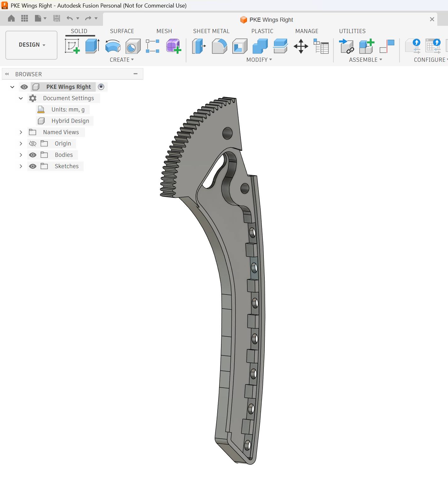Image resolution: width=448 pixels, height=485 pixels.
Task: Select the Combine tool
Action: click(x=260, y=46)
